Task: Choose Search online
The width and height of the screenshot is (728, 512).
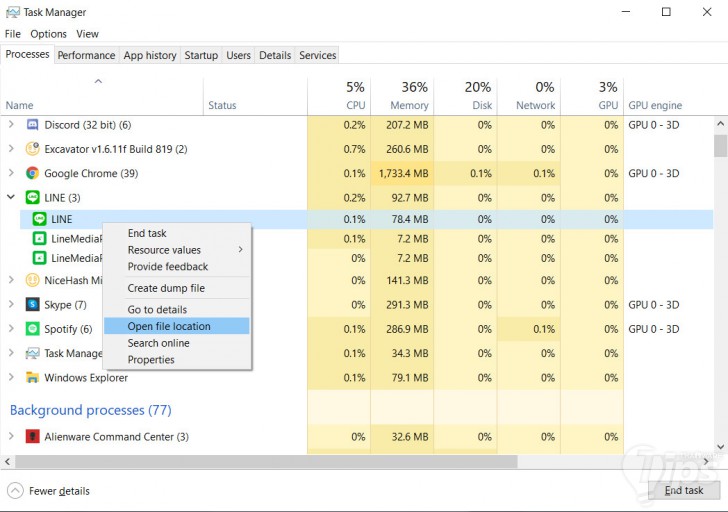Action: tap(177, 343)
